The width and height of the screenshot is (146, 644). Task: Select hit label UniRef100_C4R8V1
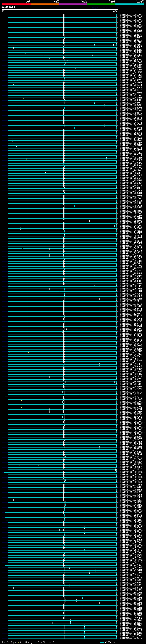click(x=131, y=334)
